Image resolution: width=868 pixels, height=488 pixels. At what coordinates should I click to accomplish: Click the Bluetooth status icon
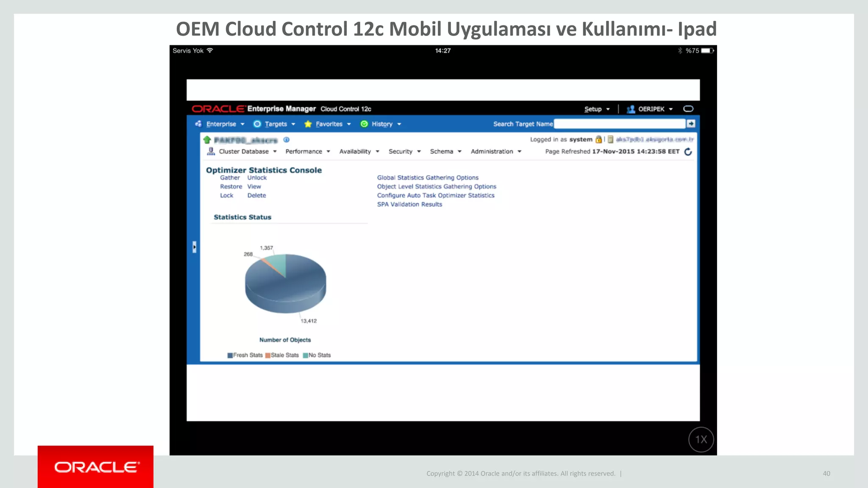tap(680, 50)
